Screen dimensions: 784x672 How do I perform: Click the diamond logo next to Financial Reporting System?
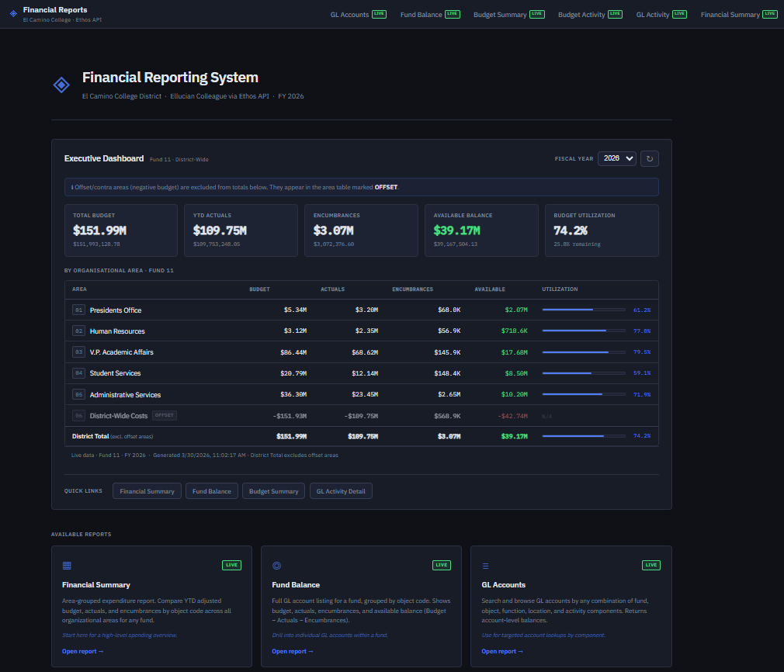coord(61,85)
